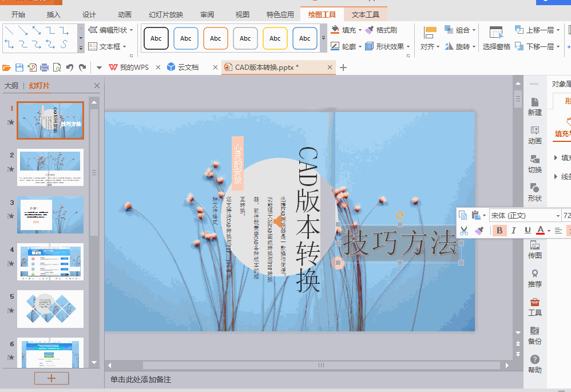
Task: Select the double-arrow line shape
Action: pos(37,30)
